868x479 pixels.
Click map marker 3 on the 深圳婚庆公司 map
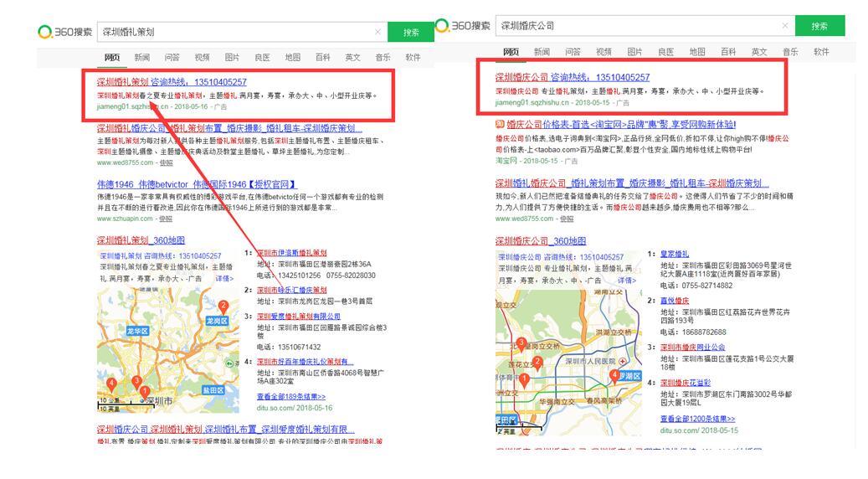521,344
